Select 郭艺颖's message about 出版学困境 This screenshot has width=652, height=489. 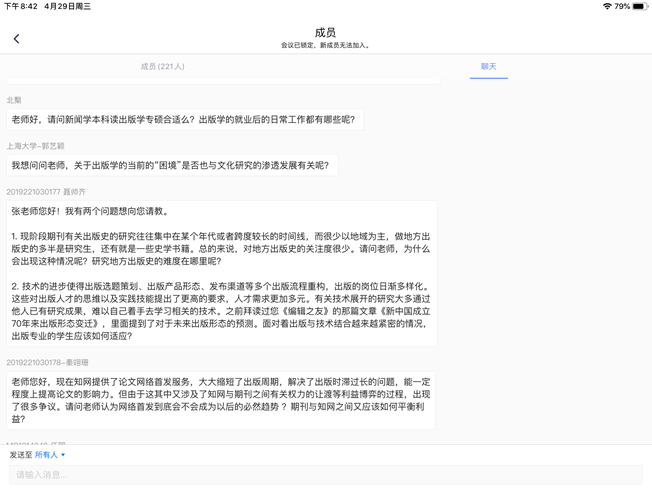click(170, 166)
